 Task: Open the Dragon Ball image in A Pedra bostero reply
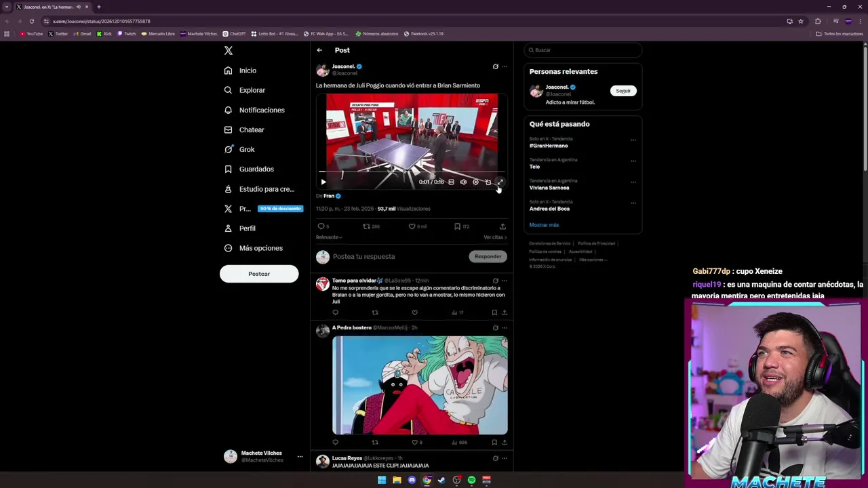pyautogui.click(x=420, y=385)
